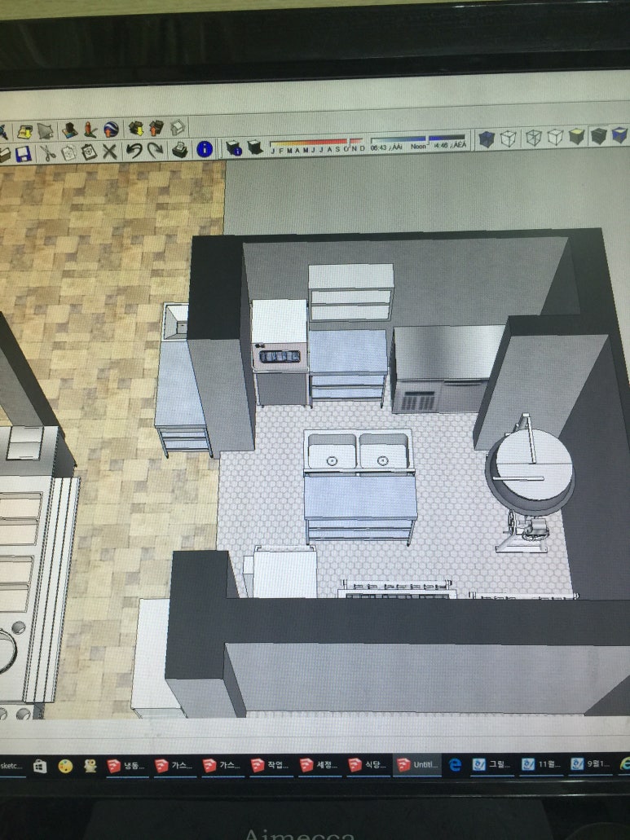
Task: Switch to SketchUp window 세정...
Action: coord(319,765)
